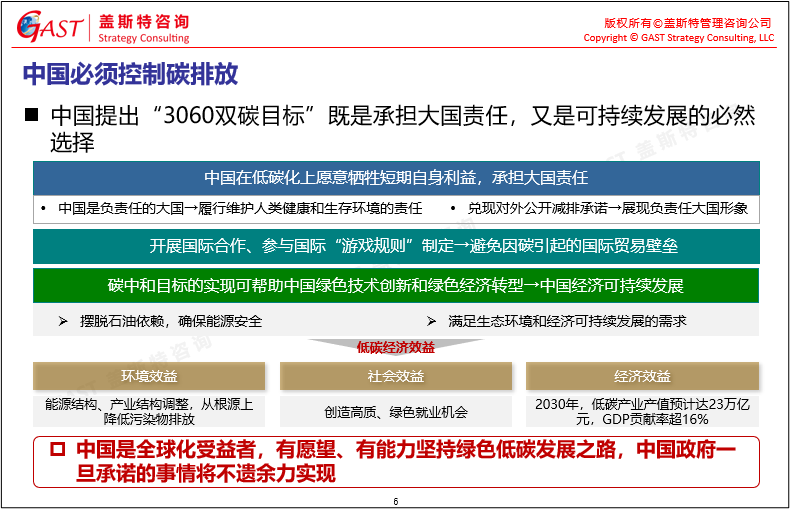Click the 盖斯特咨询 Strategy Consulting brand text
Image resolution: width=790 pixels, height=509 pixels.
pos(143,29)
